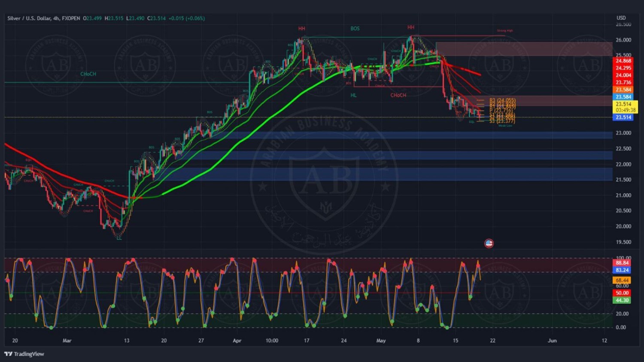Select the red 24.868 price tag
Screen dimensions: 644x362
coord(623,61)
